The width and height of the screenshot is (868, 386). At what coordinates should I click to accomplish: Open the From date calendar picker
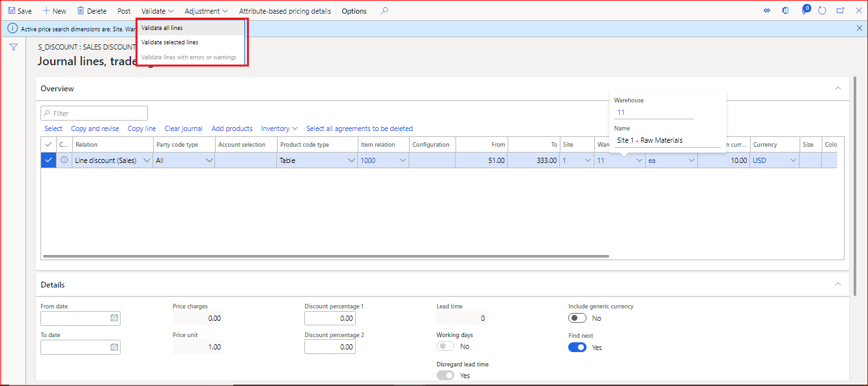[114, 318]
